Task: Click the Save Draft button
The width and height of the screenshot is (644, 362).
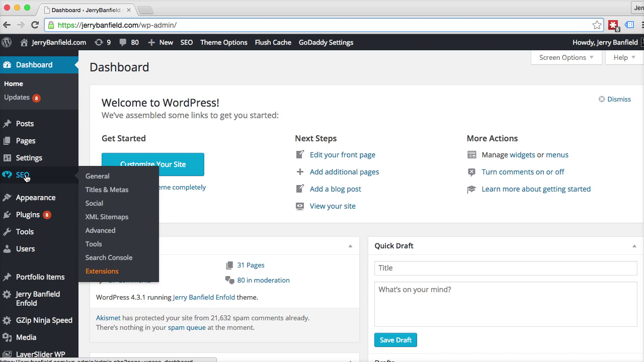Action: 395,340
